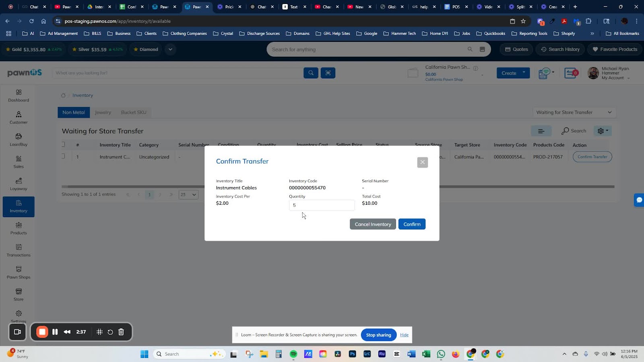Viewport: 644px width, 362px height.
Task: Click the image search icon in top search
Action: [x=482, y=49]
